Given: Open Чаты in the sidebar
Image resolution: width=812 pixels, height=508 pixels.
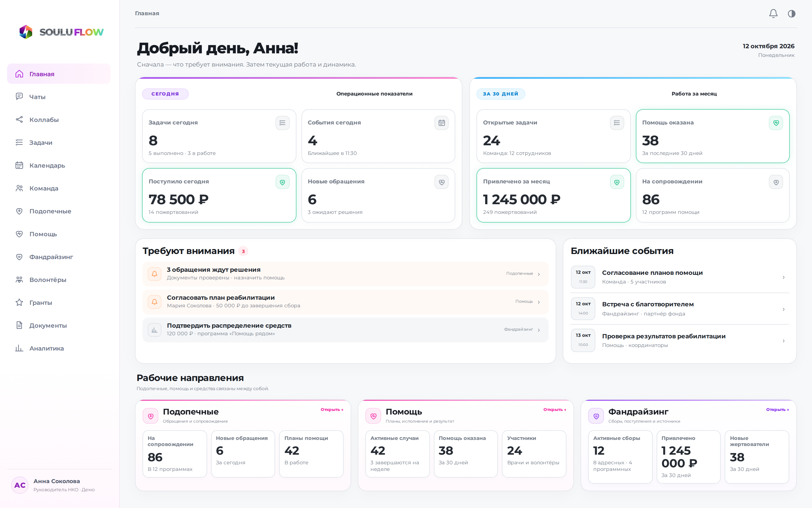Looking at the screenshot, I should coord(59,97).
